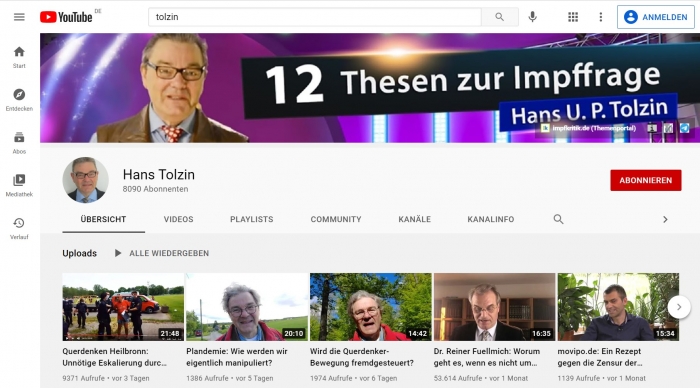The height and width of the screenshot is (388, 700).
Task: Go to Start in sidebar
Action: tap(19, 57)
